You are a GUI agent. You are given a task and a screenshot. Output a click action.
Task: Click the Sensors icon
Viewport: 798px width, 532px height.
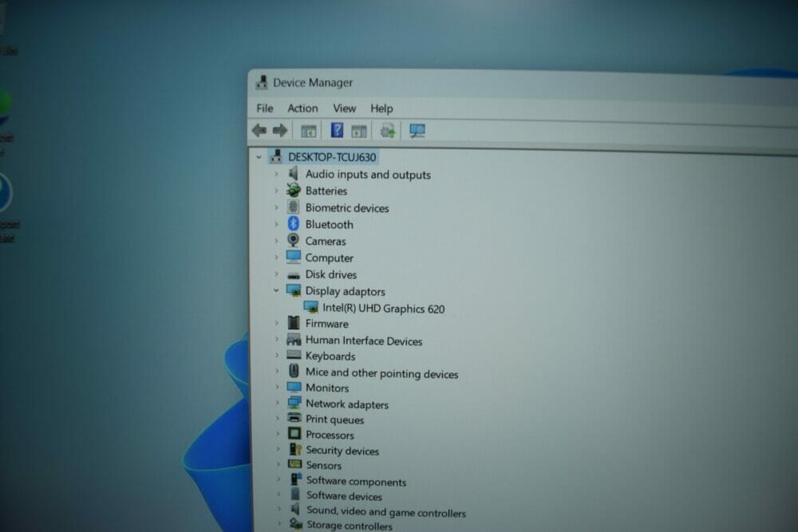pyautogui.click(x=294, y=464)
